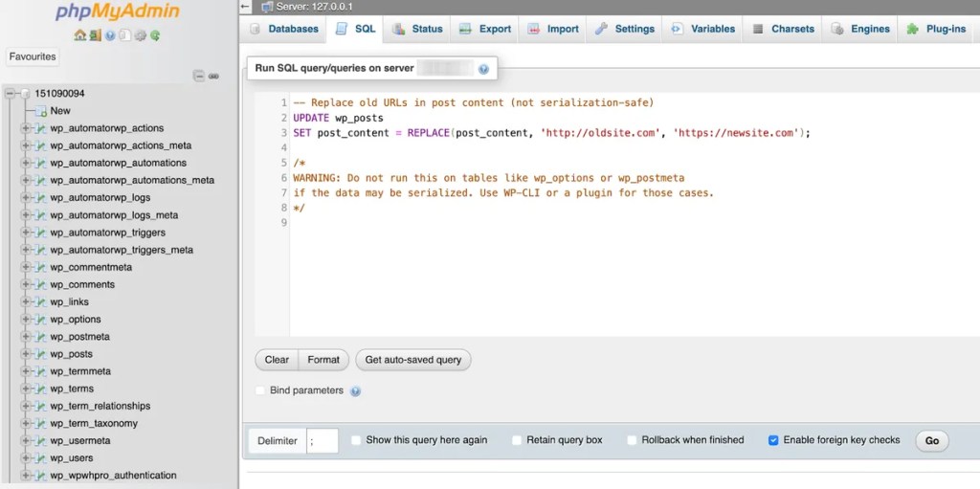Viewport: 980px width, 489px height.
Task: Switch to the Databases tab
Action: (x=283, y=29)
